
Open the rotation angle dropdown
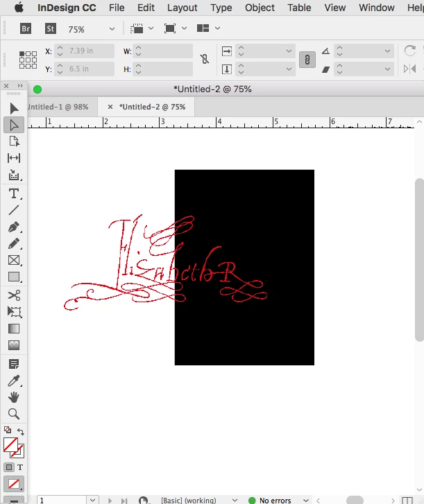(x=387, y=51)
